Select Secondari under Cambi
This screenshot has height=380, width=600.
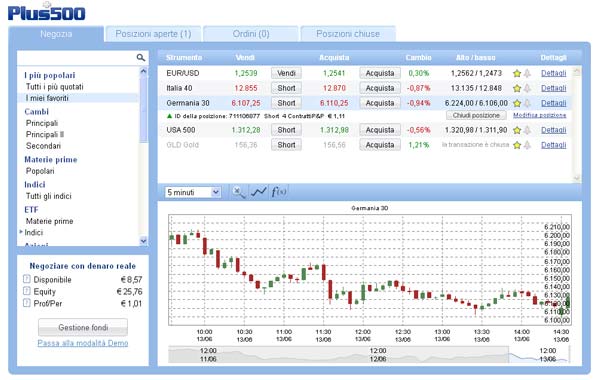tap(43, 146)
